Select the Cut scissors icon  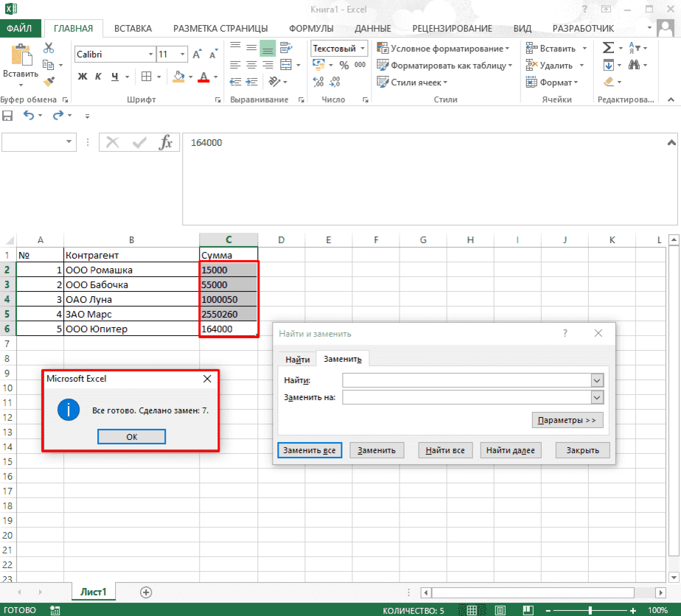click(x=49, y=48)
